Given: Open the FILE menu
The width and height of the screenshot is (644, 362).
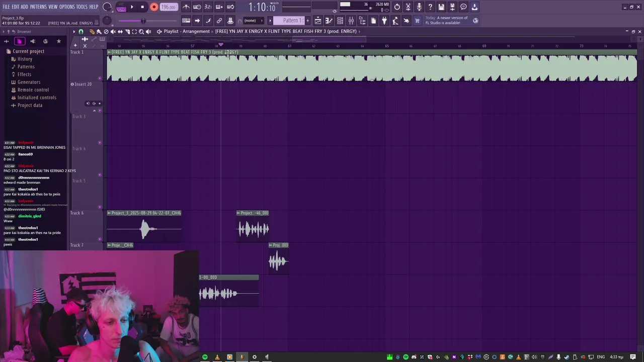Looking at the screenshot, I should point(7,7).
